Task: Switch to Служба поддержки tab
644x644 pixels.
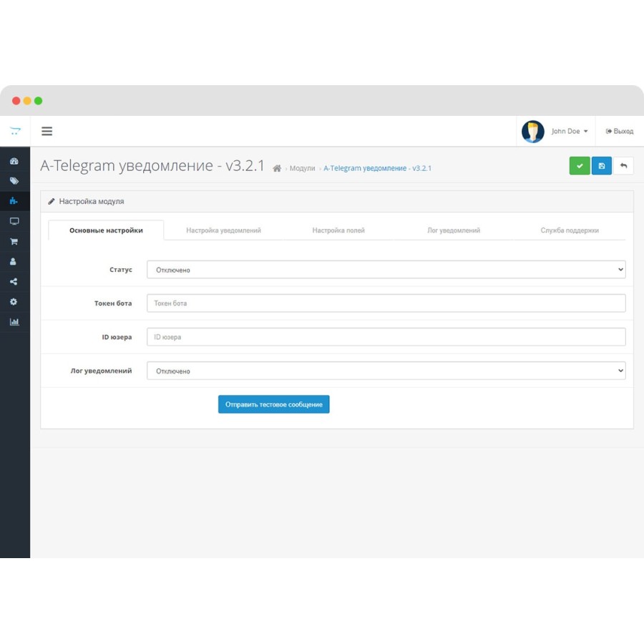Action: pyautogui.click(x=570, y=230)
